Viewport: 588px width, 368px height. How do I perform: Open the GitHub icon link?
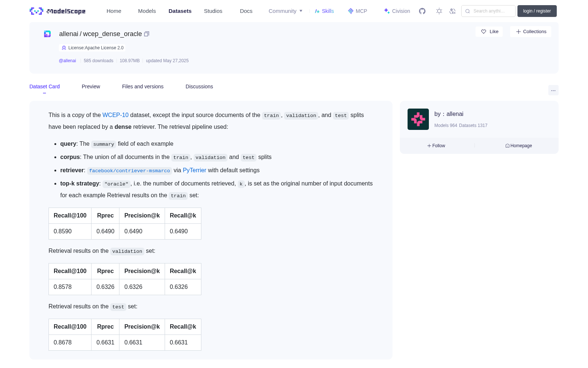(x=422, y=11)
